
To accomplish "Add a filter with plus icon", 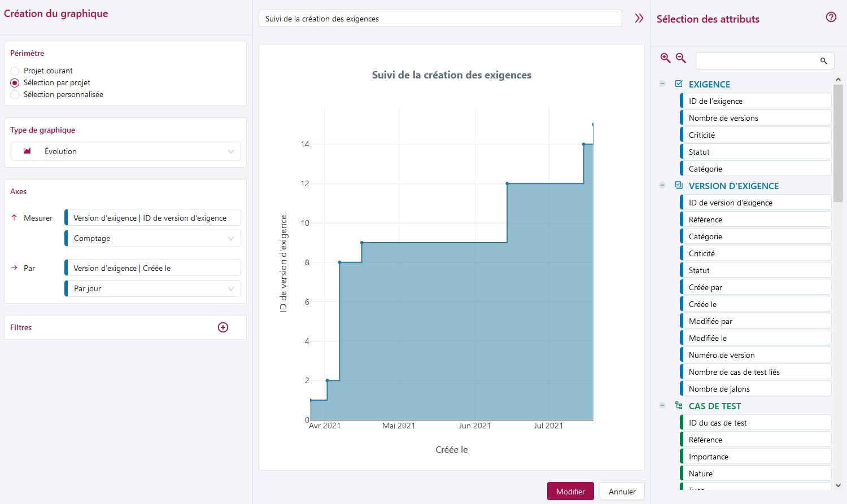I will [223, 327].
